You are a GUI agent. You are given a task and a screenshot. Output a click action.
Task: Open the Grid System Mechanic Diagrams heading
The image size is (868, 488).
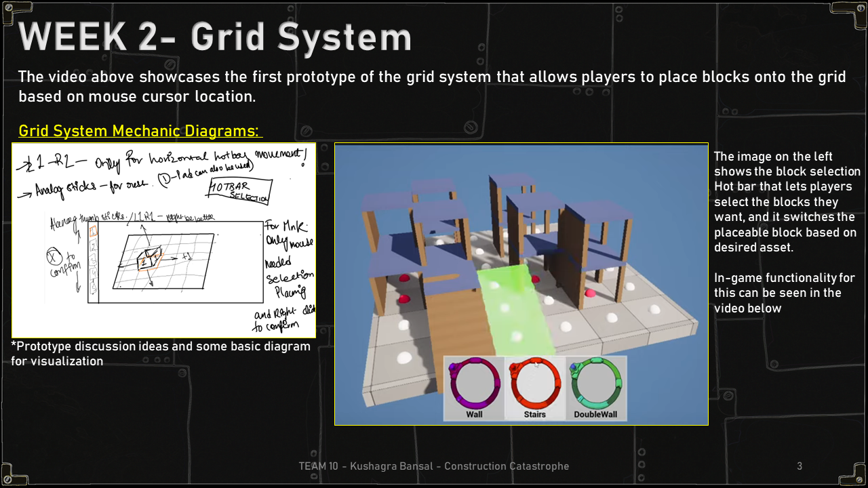coord(140,131)
